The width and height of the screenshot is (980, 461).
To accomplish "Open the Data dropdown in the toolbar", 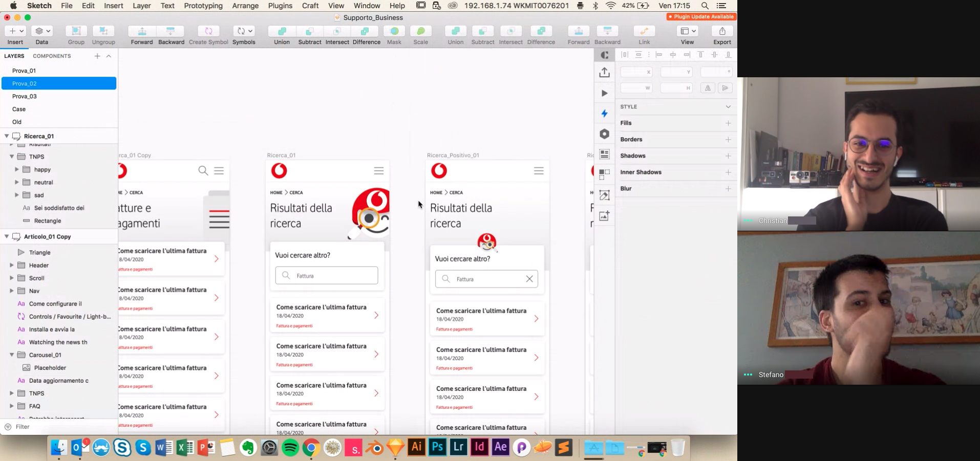I will tap(42, 31).
